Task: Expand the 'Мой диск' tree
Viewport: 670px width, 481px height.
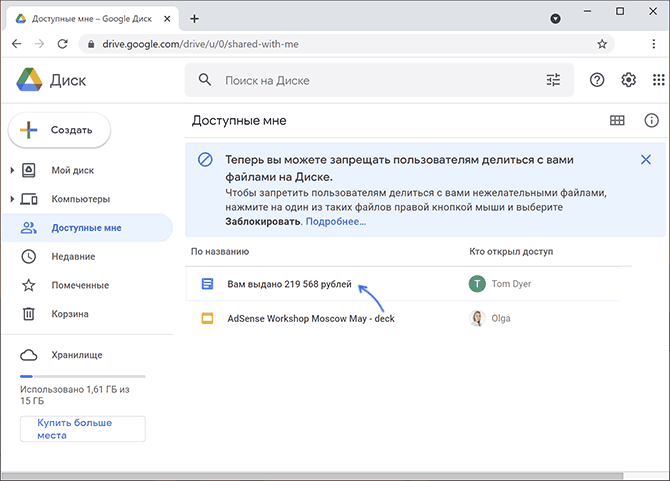Action: [12, 170]
